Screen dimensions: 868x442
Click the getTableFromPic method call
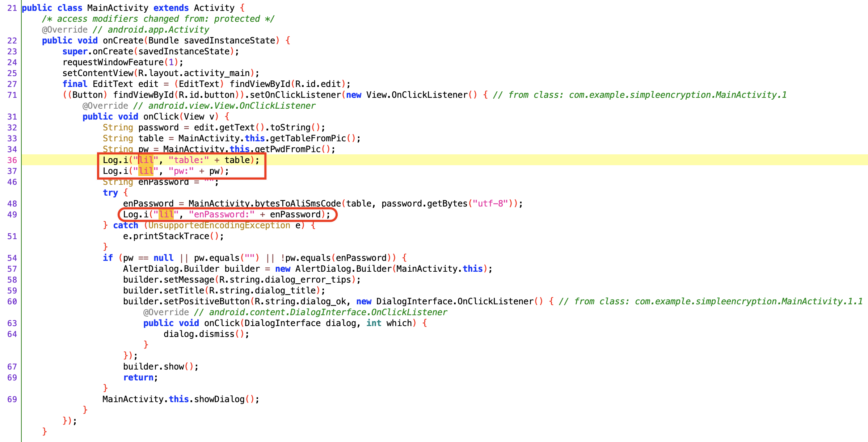click(308, 138)
